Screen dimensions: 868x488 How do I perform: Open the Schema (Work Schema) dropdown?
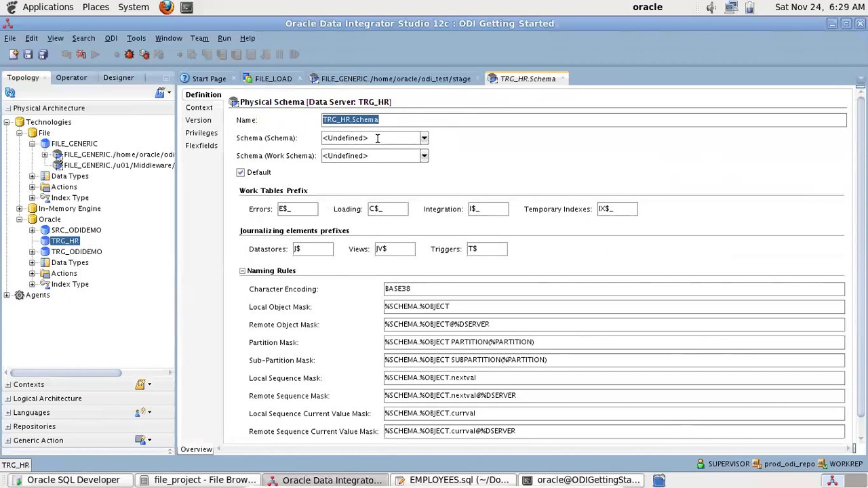424,156
